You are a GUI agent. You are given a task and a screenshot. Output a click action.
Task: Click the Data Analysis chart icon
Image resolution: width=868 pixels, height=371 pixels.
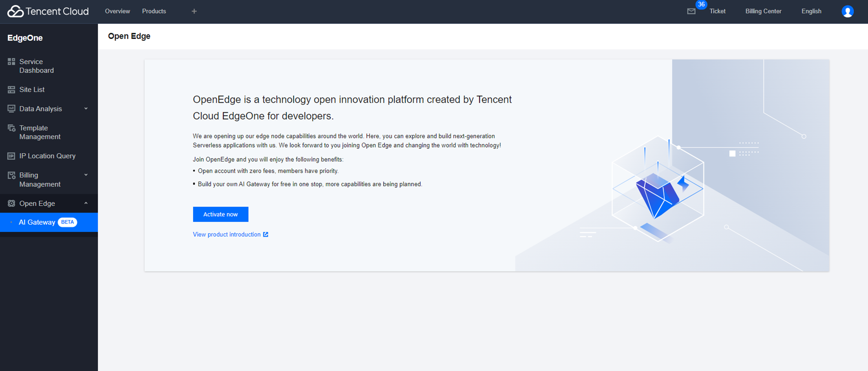[x=11, y=108]
